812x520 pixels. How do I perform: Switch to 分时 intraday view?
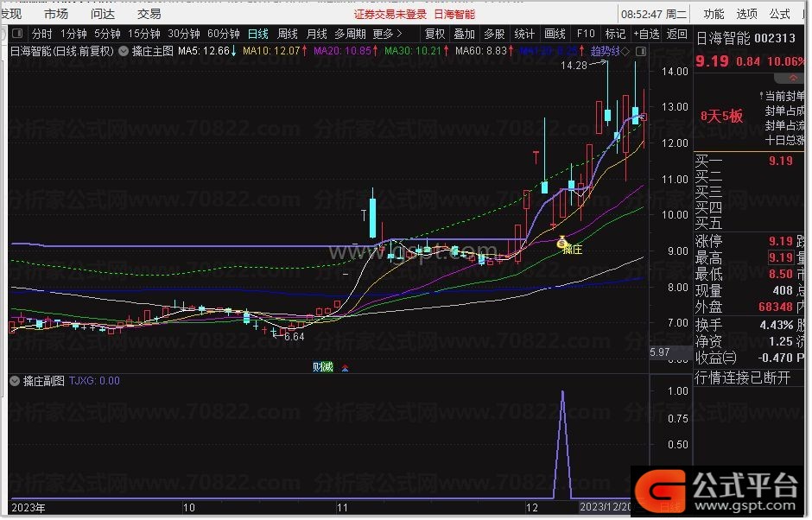pyautogui.click(x=42, y=35)
